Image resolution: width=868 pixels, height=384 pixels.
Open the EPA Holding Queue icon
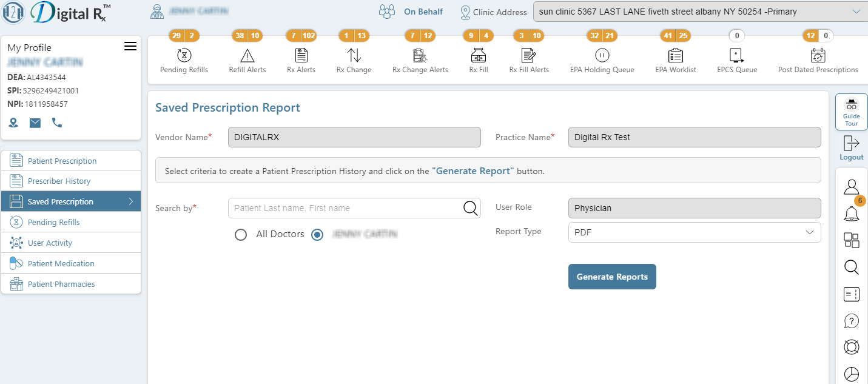(602, 55)
